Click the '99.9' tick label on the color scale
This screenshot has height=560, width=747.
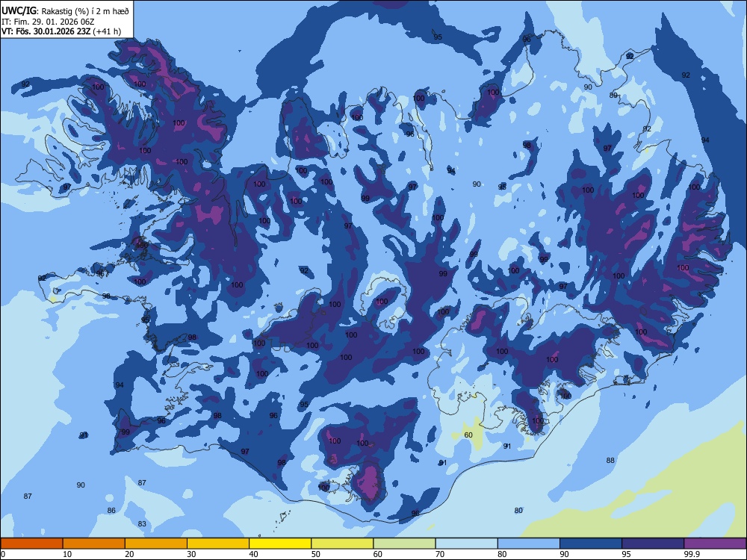coord(691,554)
